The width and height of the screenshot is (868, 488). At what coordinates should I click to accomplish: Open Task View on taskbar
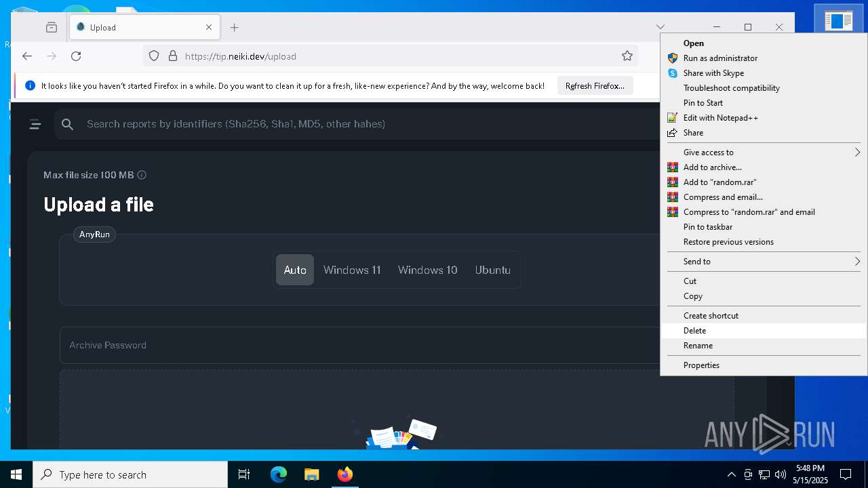tap(244, 474)
